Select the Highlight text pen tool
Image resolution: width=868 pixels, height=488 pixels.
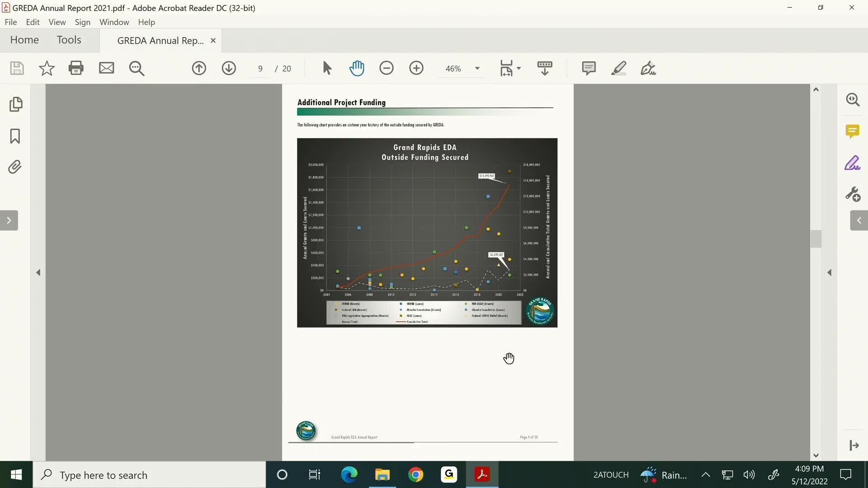click(618, 68)
